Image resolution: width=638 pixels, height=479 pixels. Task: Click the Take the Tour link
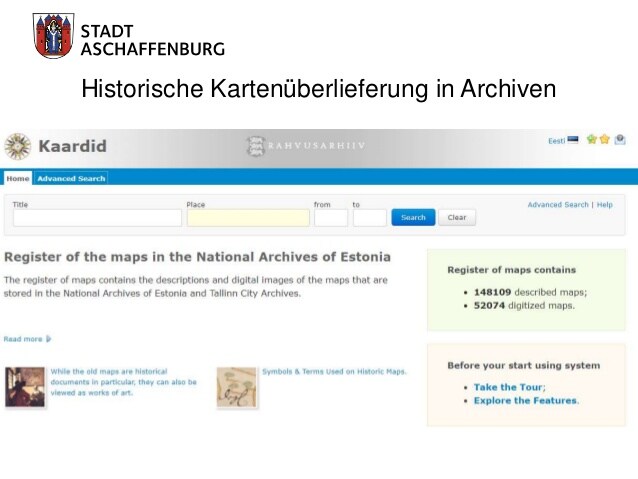click(x=508, y=387)
